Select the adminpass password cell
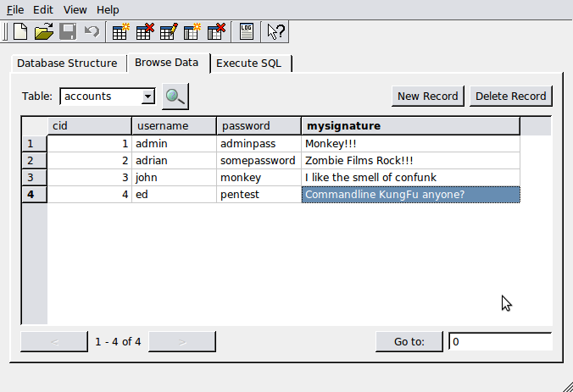Viewport: 573px width, 392px height. pyautogui.click(x=259, y=144)
